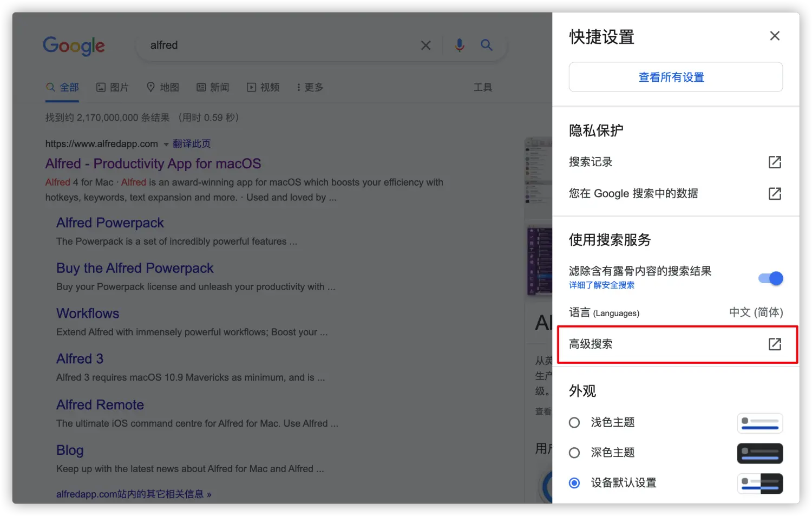Screen dimensions: 812x516
Task: Switch to 全部 results tab
Action: click(63, 87)
